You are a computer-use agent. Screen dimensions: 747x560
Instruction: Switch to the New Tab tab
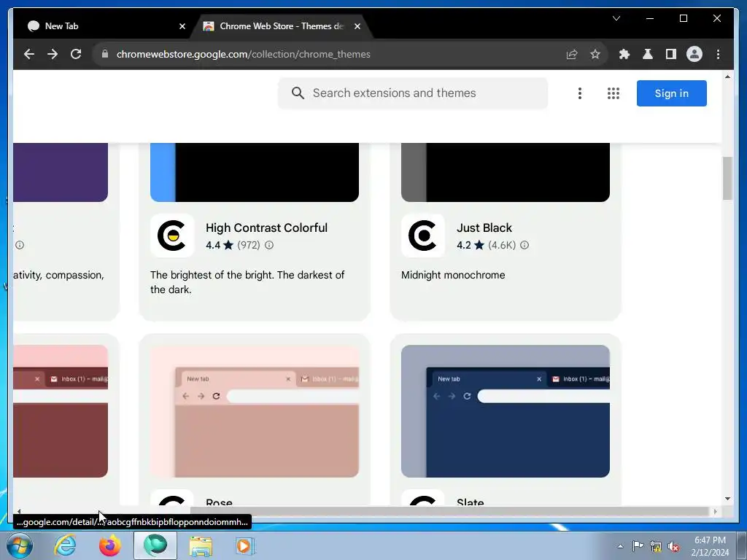click(x=102, y=26)
